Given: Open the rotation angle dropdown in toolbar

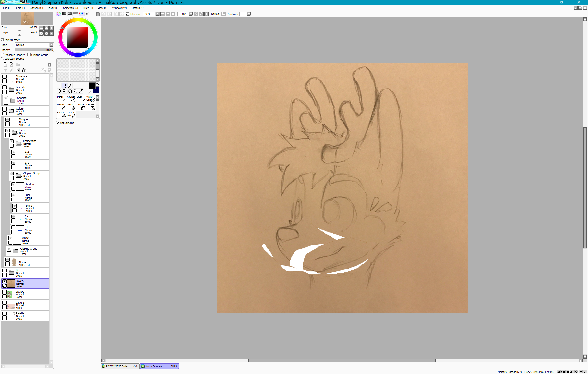Looking at the screenshot, I should [x=191, y=14].
